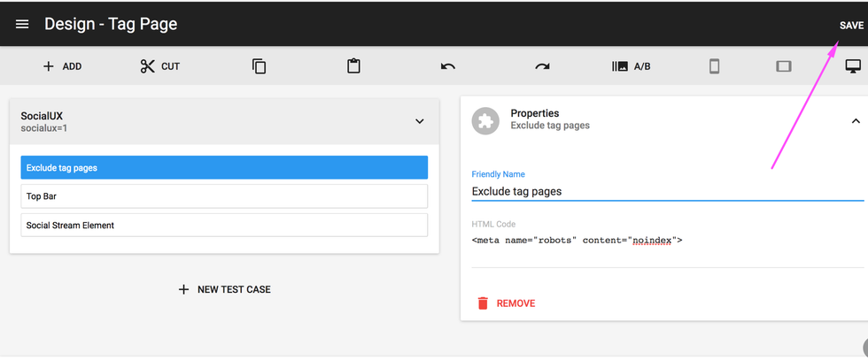Viewport: 868px width, 360px height.
Task: Select the Exclude tag pages element
Action: (x=224, y=168)
